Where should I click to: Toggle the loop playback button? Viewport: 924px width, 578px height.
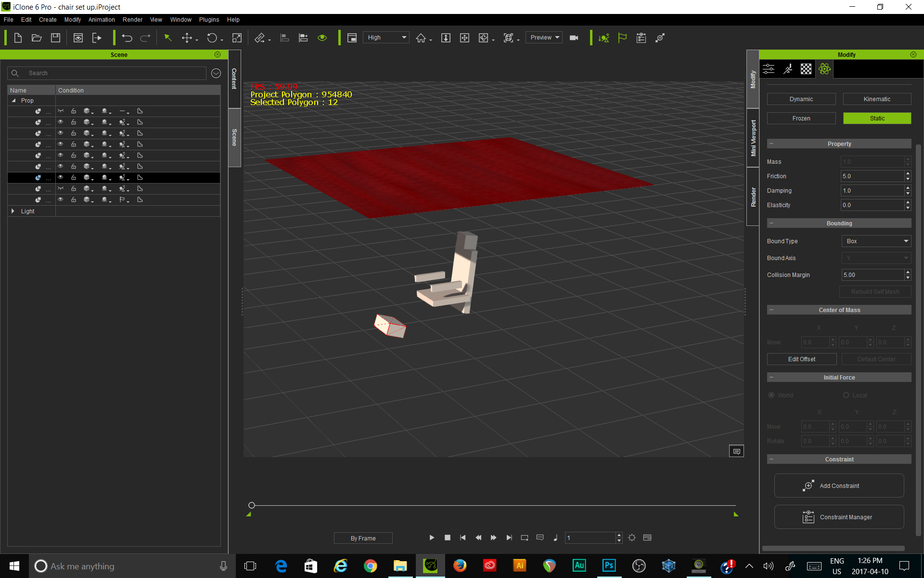point(525,538)
